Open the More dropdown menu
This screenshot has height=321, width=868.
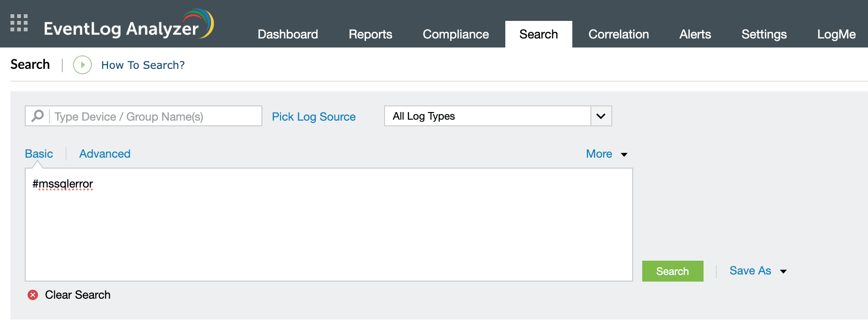coord(606,154)
